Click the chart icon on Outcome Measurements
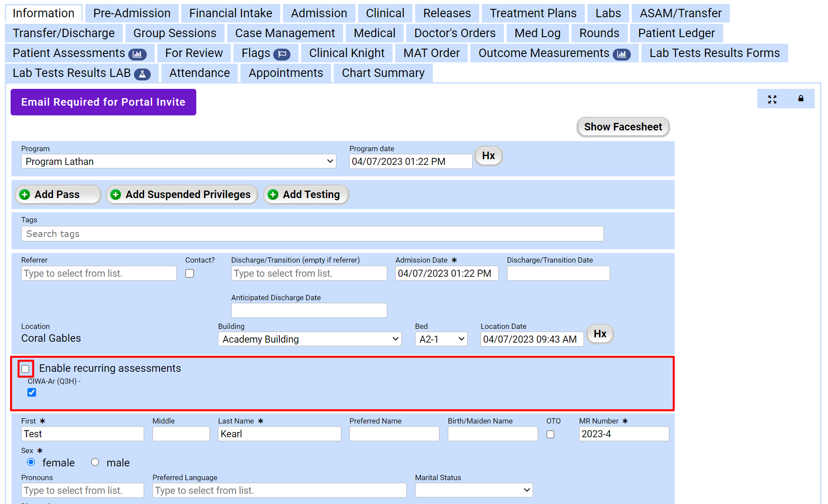 [x=622, y=54]
